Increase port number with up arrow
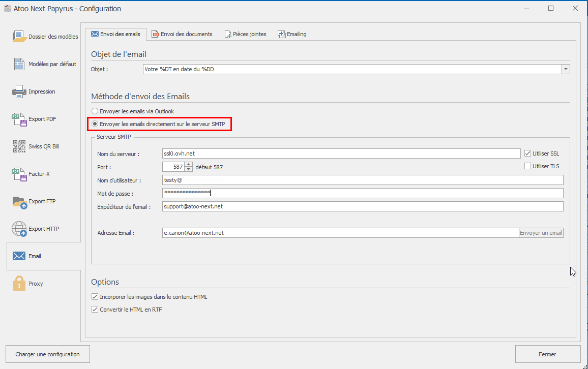The width and height of the screenshot is (588, 369). pos(189,164)
